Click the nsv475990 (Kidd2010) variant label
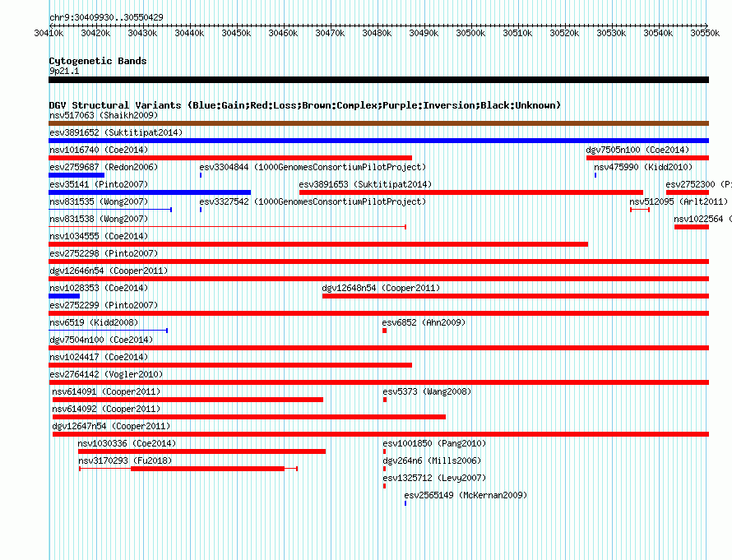 (643, 167)
